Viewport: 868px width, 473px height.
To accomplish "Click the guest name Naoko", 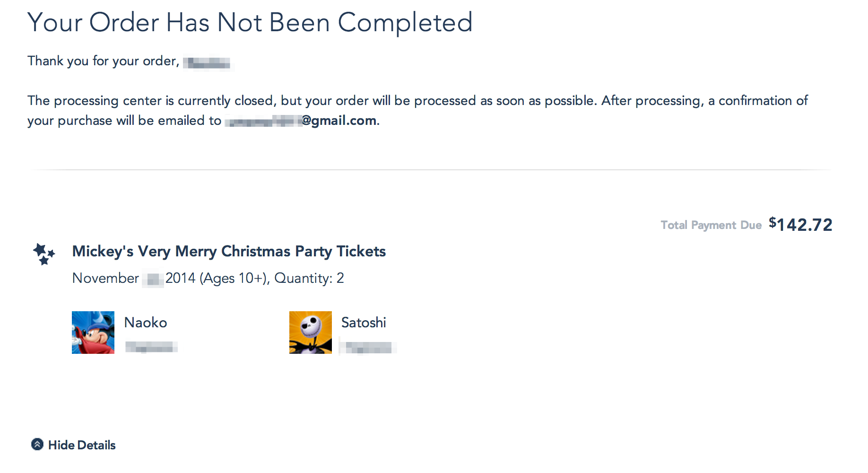I will 146,323.
